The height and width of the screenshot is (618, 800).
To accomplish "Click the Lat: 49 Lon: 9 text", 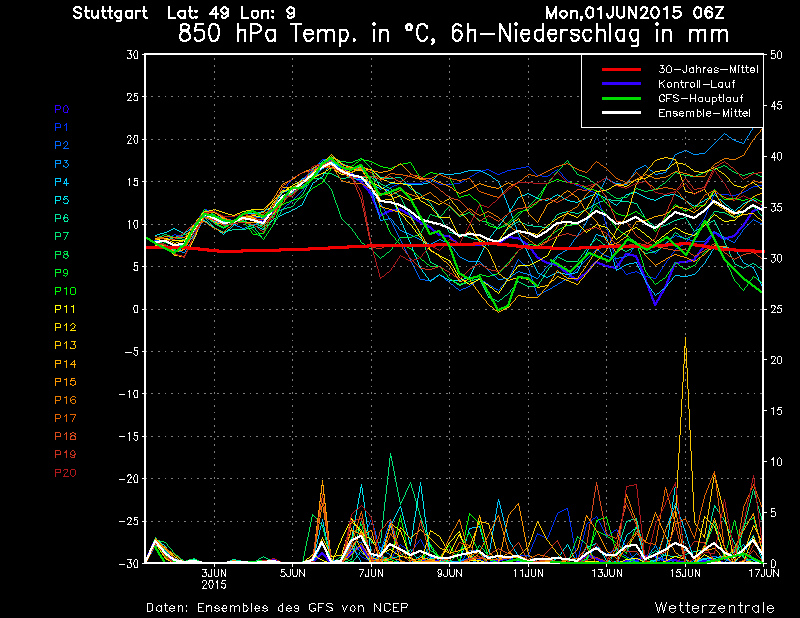I will (x=232, y=13).
